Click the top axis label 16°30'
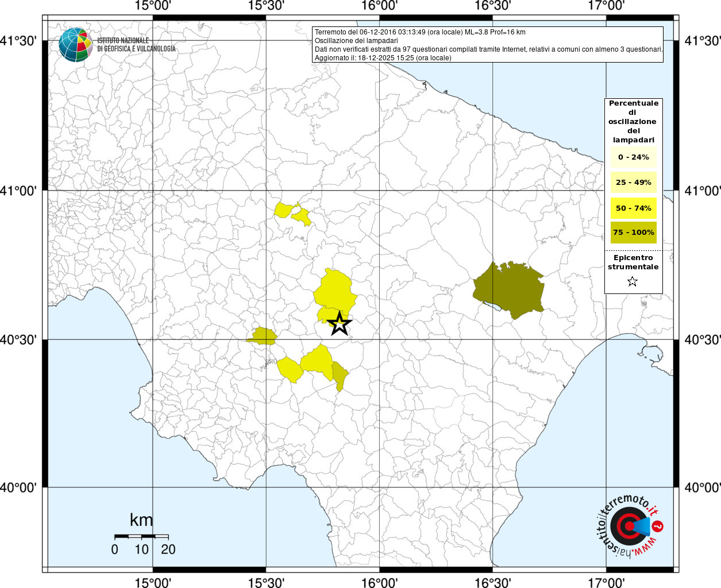The height and width of the screenshot is (588, 721). coord(493,6)
